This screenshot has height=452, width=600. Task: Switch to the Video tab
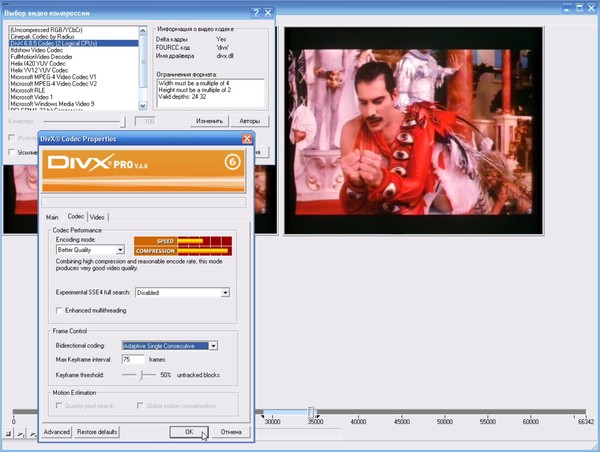click(97, 217)
